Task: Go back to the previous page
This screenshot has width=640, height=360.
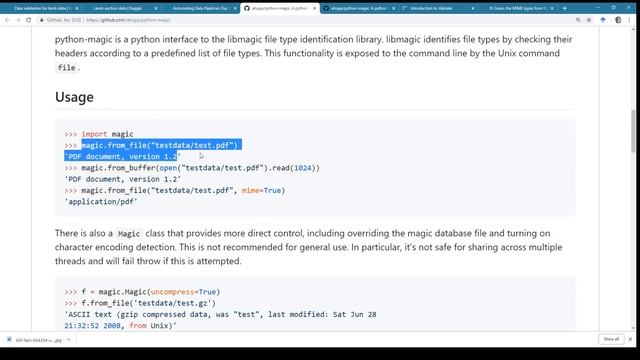Action: click(x=7, y=20)
